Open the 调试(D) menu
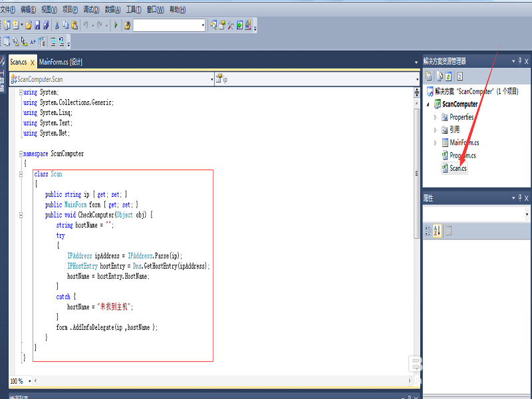 tap(91, 9)
